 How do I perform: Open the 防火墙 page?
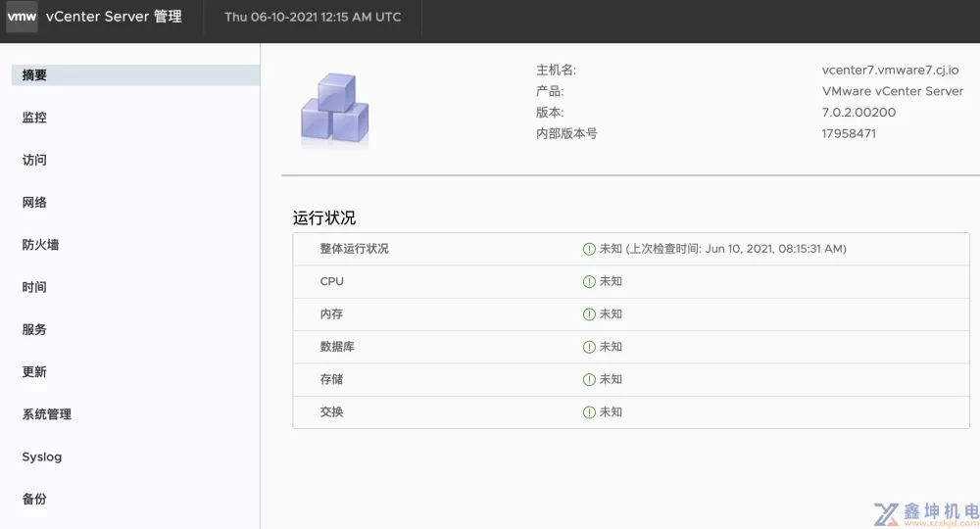40,245
